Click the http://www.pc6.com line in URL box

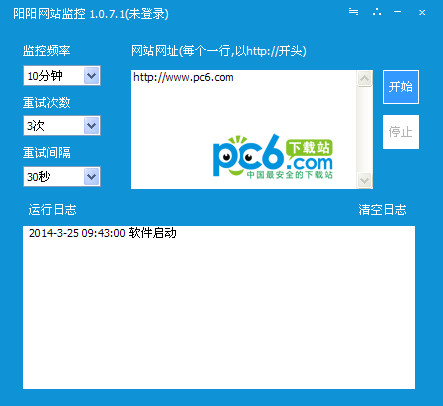click(x=183, y=77)
